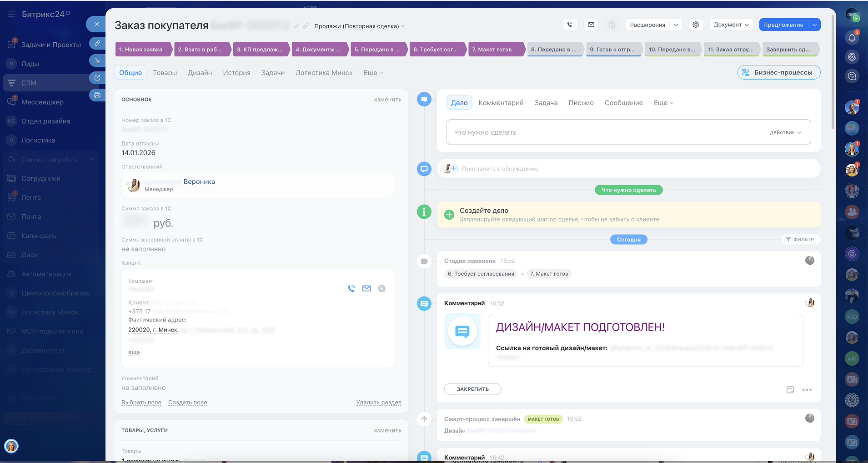Click изменить in the ОСНОВНОЕ section
Screen dimensions: 868x463
click(387, 100)
